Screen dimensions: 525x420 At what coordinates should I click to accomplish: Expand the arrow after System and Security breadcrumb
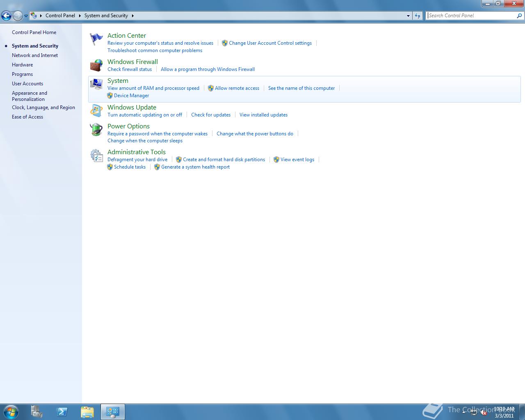coord(132,16)
